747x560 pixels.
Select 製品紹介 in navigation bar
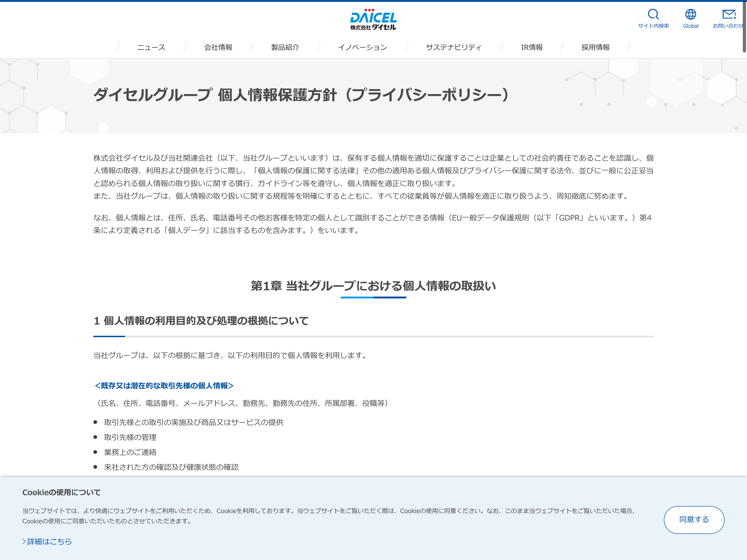coord(285,47)
